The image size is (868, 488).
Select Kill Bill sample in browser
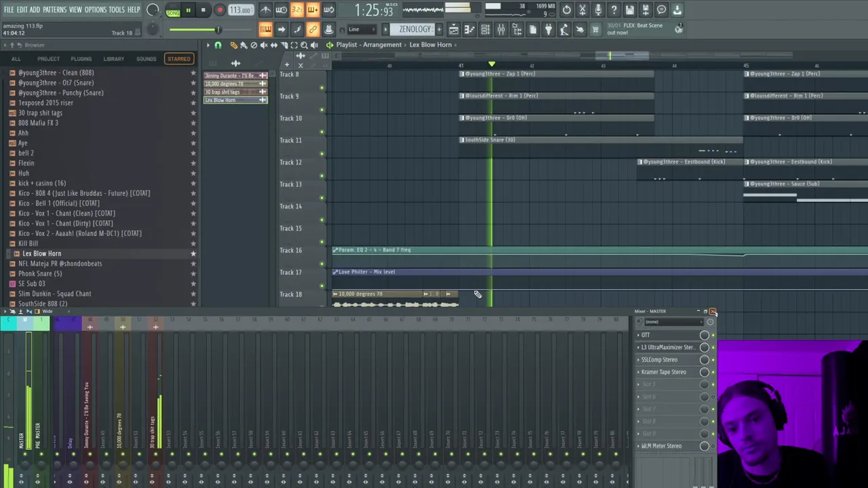click(28, 243)
